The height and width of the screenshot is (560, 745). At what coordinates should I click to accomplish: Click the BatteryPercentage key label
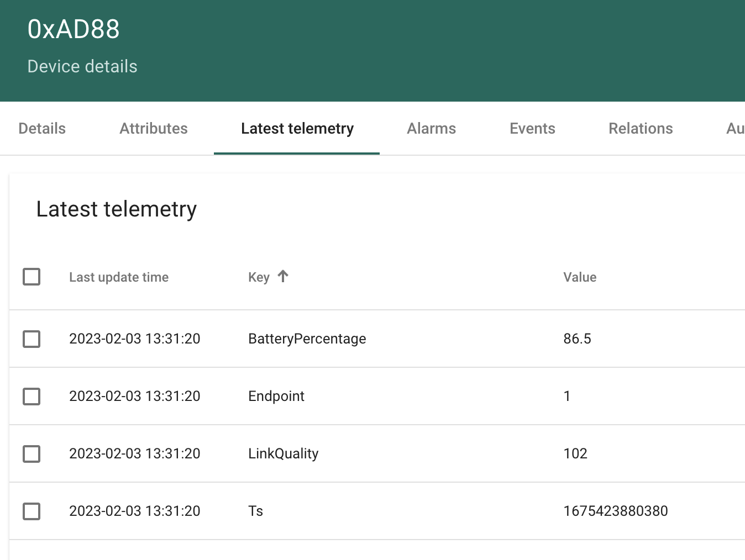click(307, 339)
